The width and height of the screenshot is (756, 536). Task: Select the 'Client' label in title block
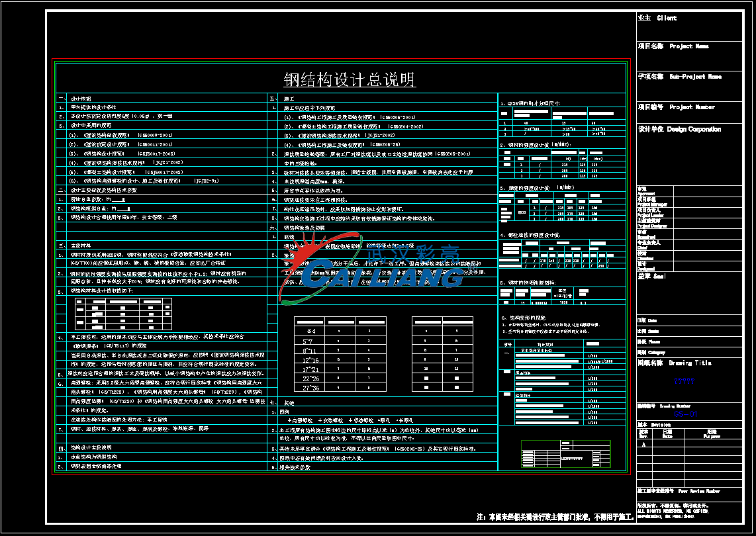(667, 19)
